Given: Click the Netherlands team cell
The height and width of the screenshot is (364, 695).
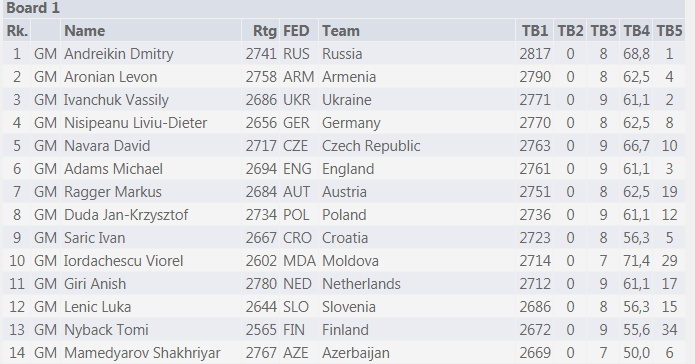Looking at the screenshot, I should tap(361, 284).
